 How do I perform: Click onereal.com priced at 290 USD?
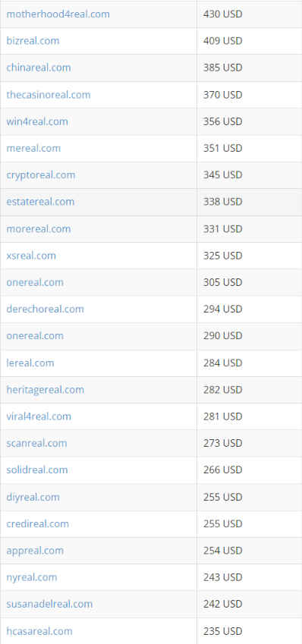(35, 335)
